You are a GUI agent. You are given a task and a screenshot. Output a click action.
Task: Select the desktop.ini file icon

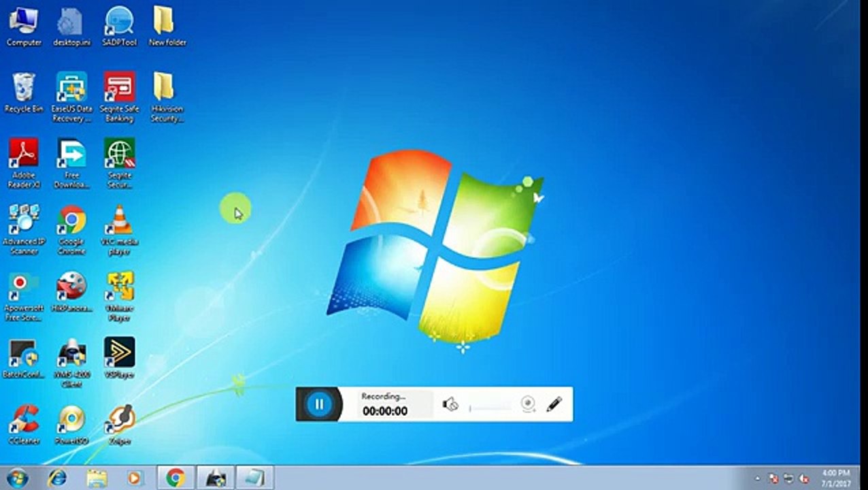pos(71,27)
